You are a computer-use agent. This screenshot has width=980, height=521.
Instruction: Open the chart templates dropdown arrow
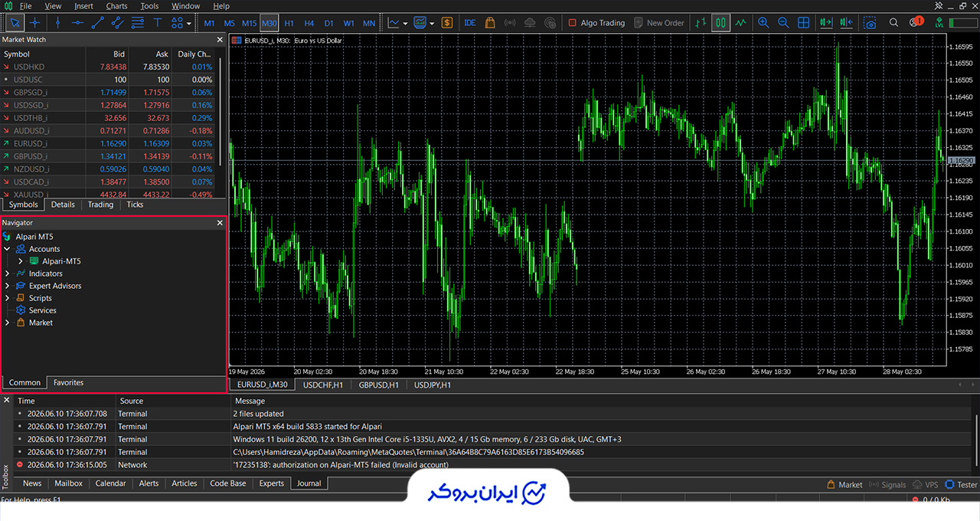[x=432, y=23]
